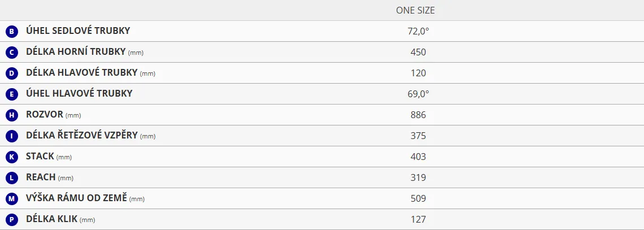Select the M circle icon for Výška rámu od země

pos(12,199)
